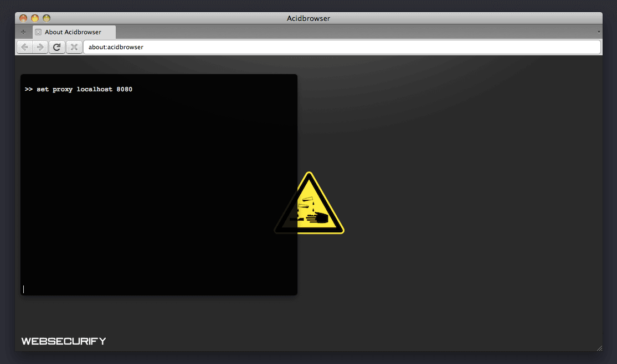Viewport: 617px width, 364px height.
Task: Click the 'set proxy localhost 8080' console text
Action: coord(84,89)
